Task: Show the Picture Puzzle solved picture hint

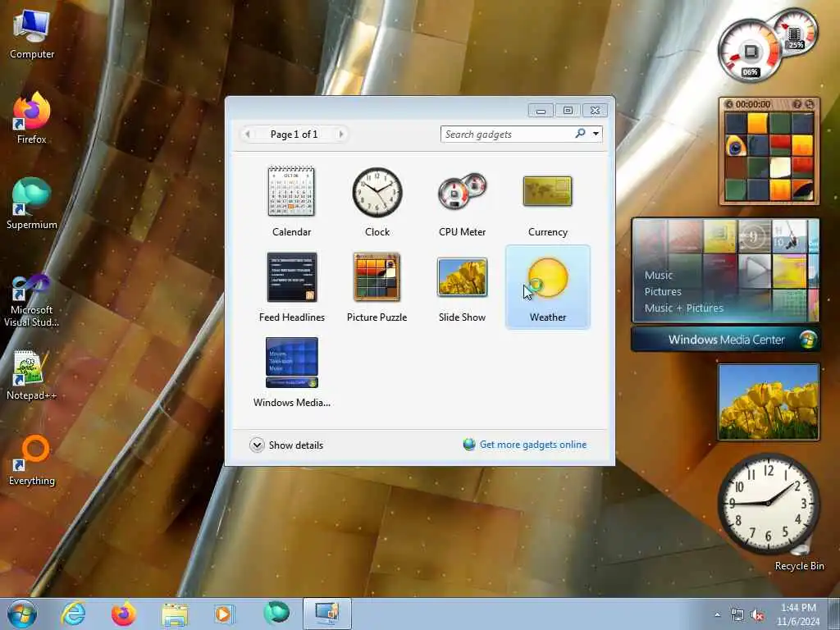Action: click(797, 104)
